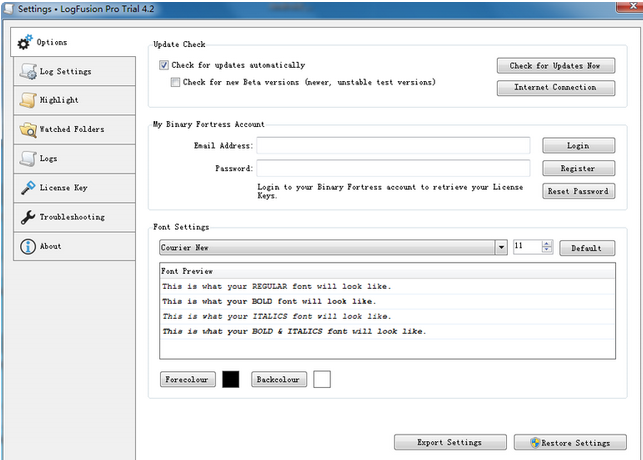Open the License Key tab

tap(74, 188)
